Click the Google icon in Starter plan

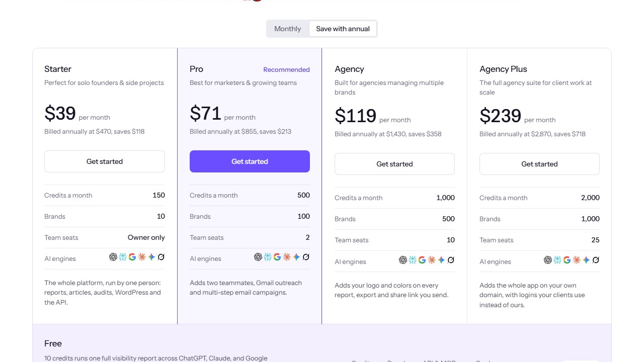[132, 257]
